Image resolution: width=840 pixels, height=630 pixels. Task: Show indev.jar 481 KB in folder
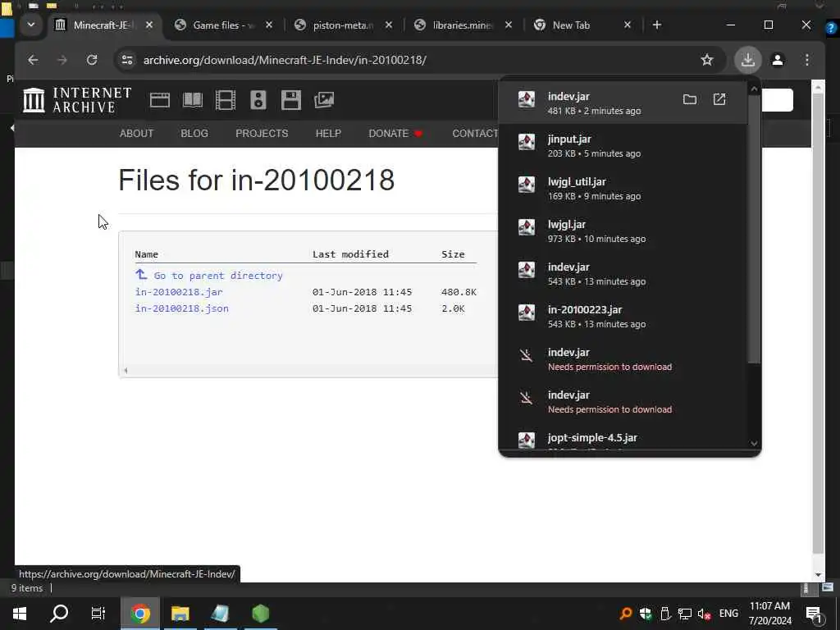click(690, 99)
